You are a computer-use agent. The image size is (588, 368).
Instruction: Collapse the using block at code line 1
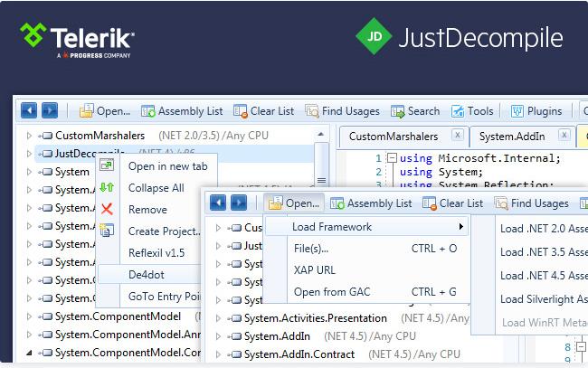392,157
